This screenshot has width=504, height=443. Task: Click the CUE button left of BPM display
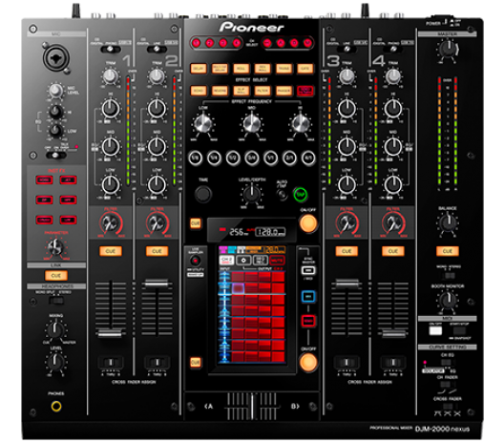click(196, 223)
